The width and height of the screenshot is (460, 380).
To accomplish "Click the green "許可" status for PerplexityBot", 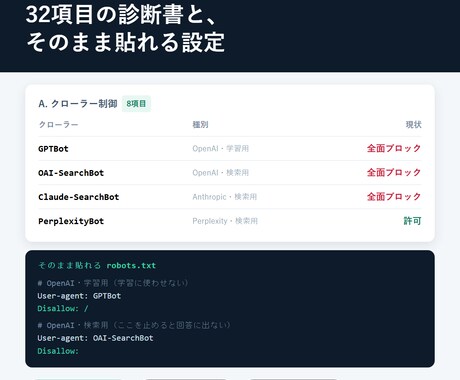I will (x=413, y=221).
